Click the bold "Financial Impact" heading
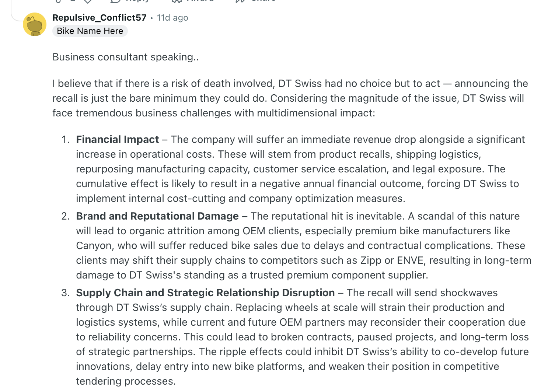This screenshot has height=392, width=555. [118, 140]
